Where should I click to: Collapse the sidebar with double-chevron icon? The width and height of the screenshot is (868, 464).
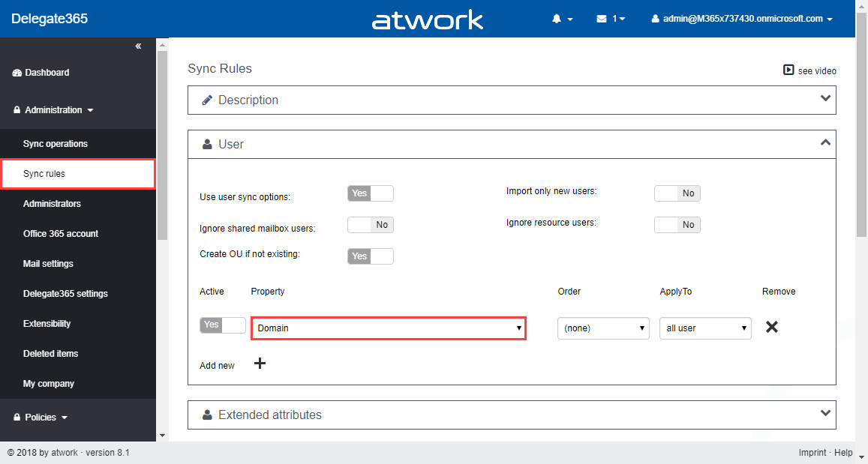click(x=138, y=46)
